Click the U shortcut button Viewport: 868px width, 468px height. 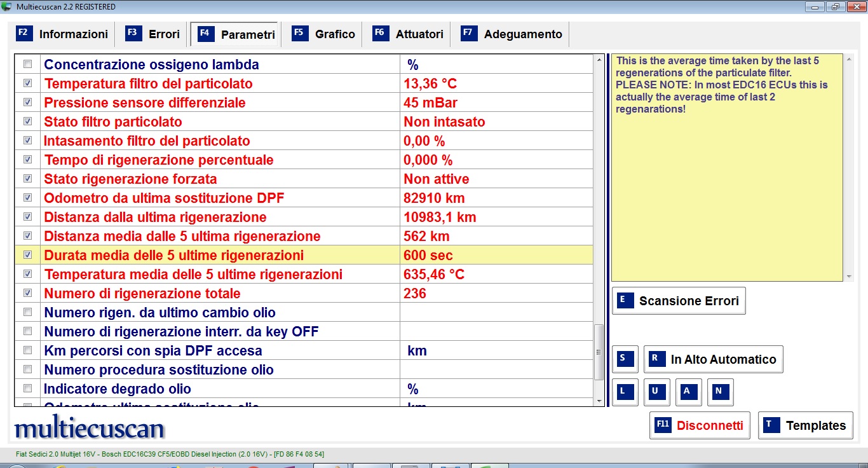click(656, 392)
